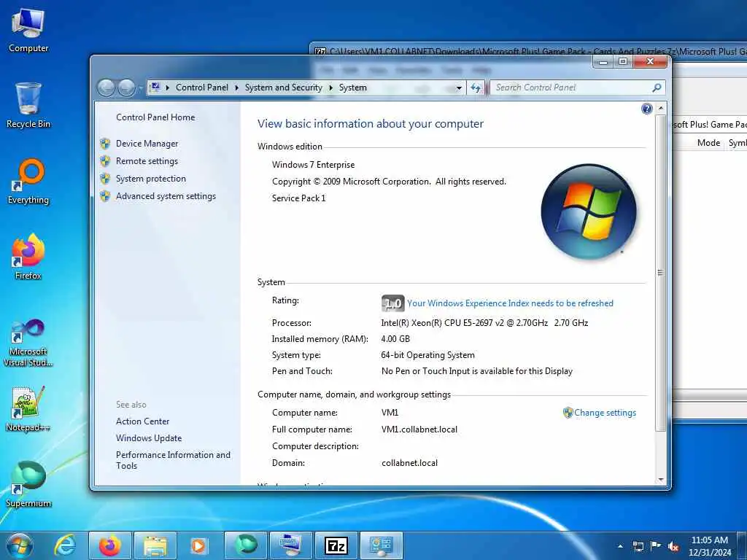
Task: Open the recent pages dropdown arrow
Action: point(141,88)
